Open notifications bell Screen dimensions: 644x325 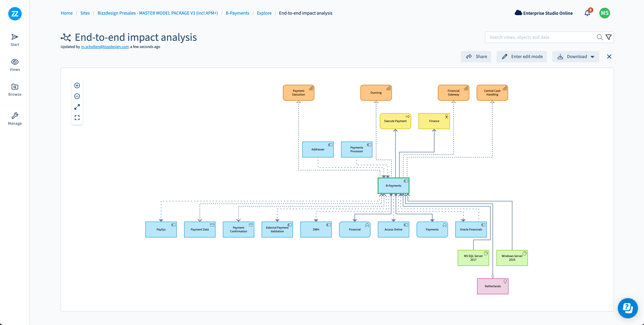pyautogui.click(x=587, y=13)
